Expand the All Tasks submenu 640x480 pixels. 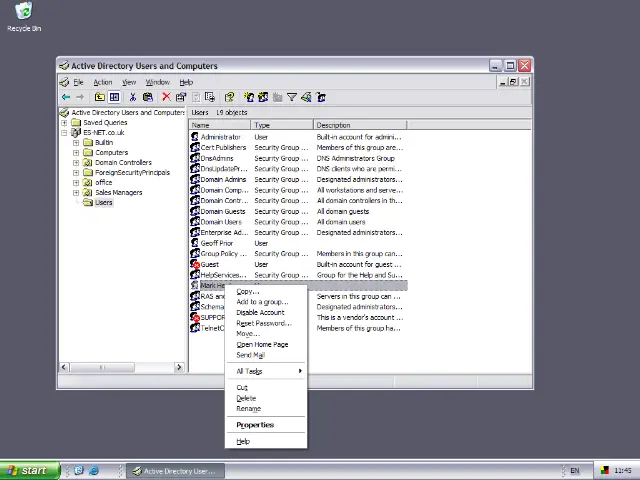266,371
